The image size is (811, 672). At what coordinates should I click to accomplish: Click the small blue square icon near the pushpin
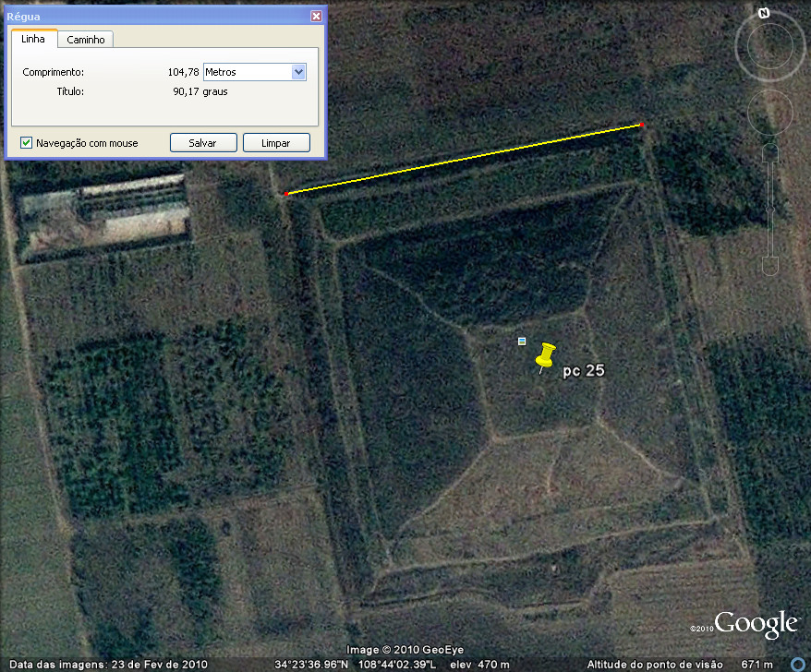click(x=522, y=342)
